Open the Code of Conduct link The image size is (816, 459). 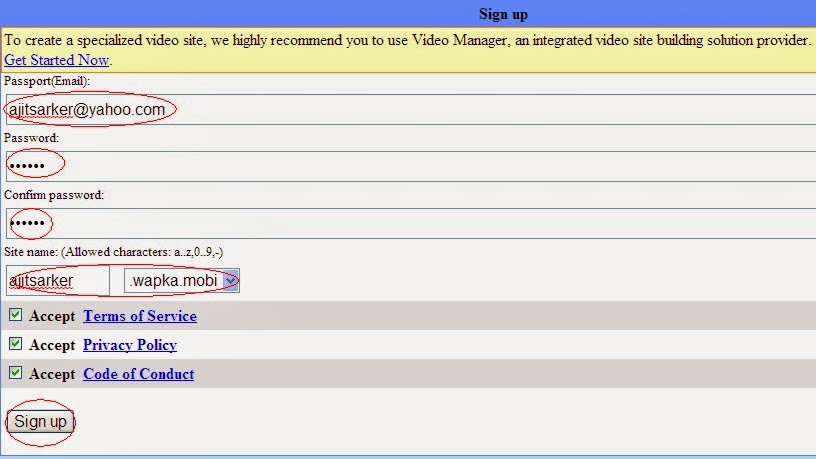(x=138, y=374)
